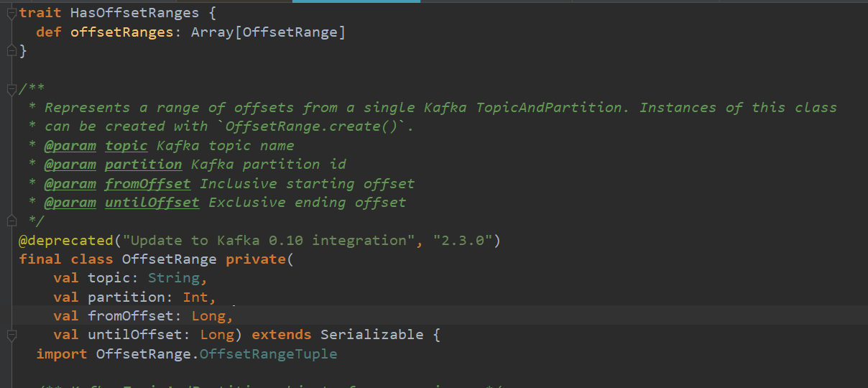Place cursor on offsetRanges def name
Image resolution: width=868 pixels, height=388 pixels.
122,32
